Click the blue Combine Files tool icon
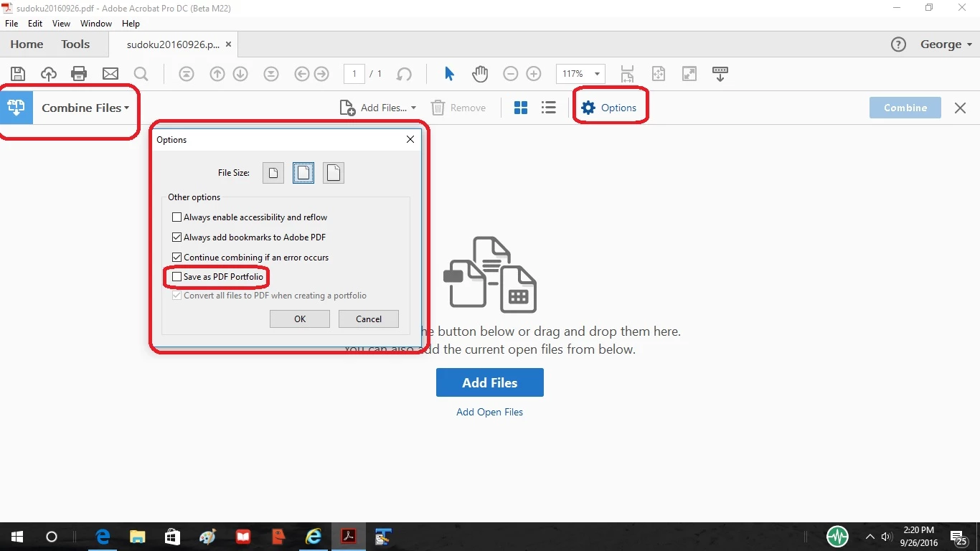 pyautogui.click(x=16, y=108)
